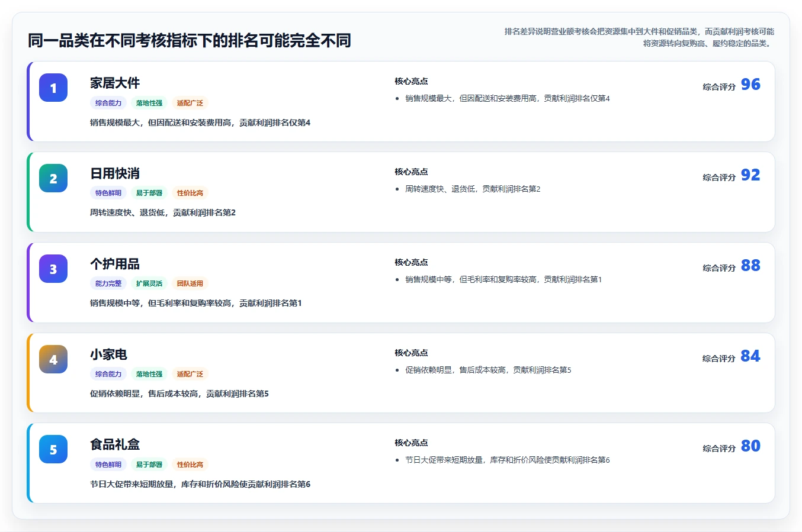Click the 核心亮点 heading in 食品礼盒 card
This screenshot has width=802, height=532.
(x=411, y=443)
